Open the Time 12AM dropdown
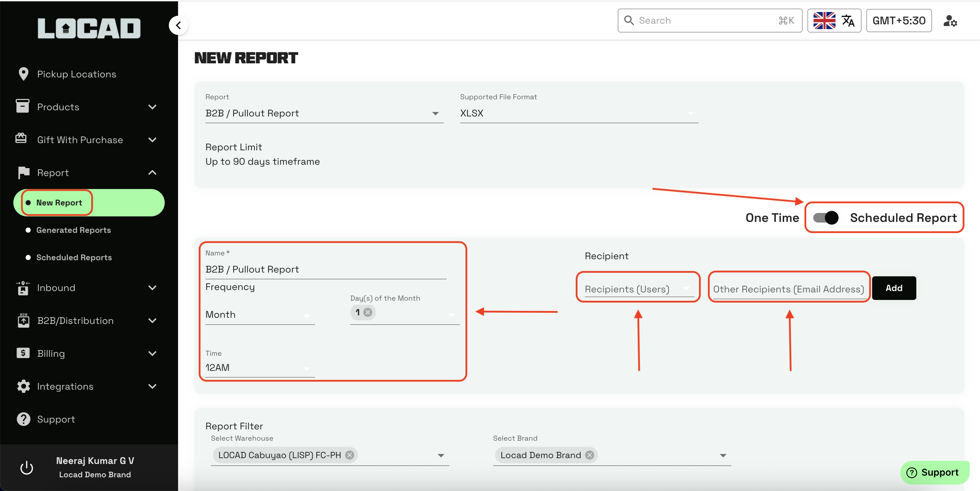This screenshot has height=491, width=980. pyautogui.click(x=260, y=368)
